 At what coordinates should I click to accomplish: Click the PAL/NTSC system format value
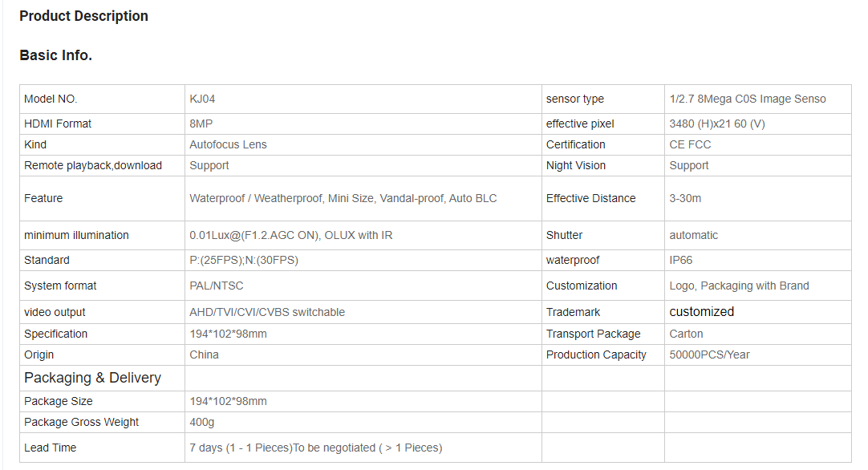(x=216, y=286)
